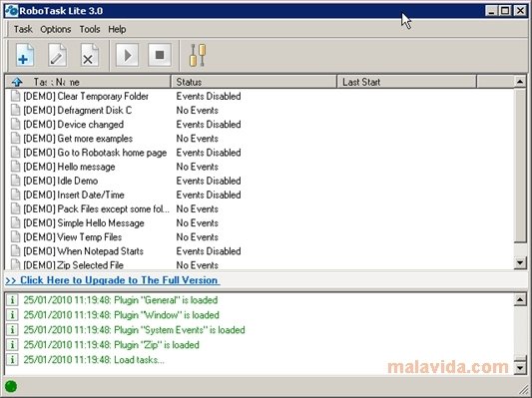The height and width of the screenshot is (398, 532).
Task: Click the info icon of the Window plugin log entry
Action: (x=12, y=315)
